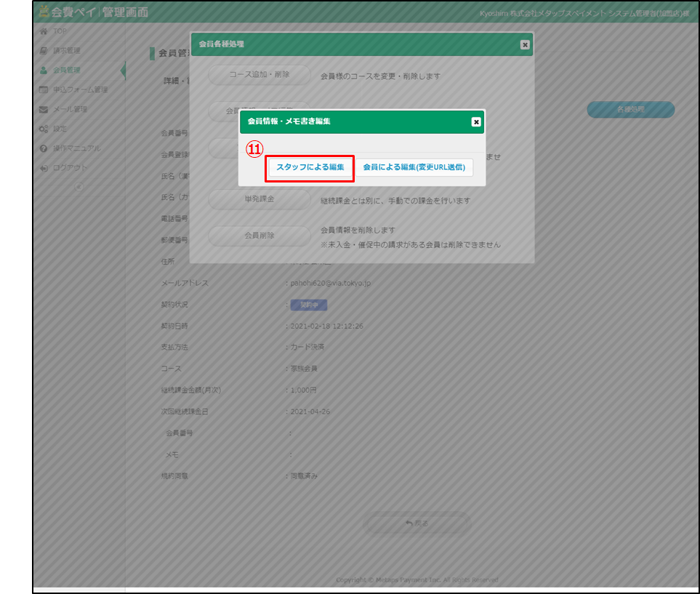Image resolution: width=700 pixels, height=594 pixels.
Task: Choose 会員による編集(変更URL送信)
Action: pyautogui.click(x=414, y=167)
